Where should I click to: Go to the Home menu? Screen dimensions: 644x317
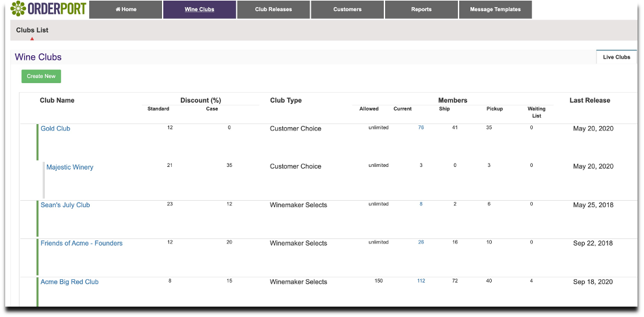pyautogui.click(x=126, y=10)
